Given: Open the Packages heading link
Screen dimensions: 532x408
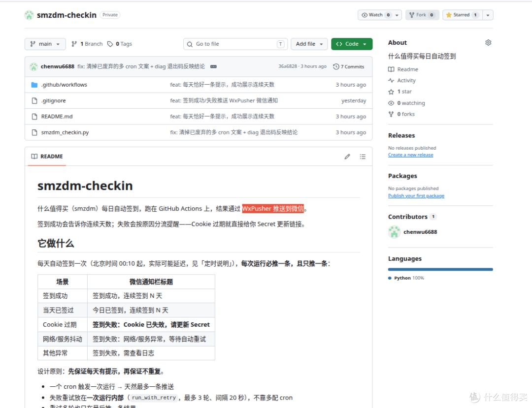Looking at the screenshot, I should (402, 176).
